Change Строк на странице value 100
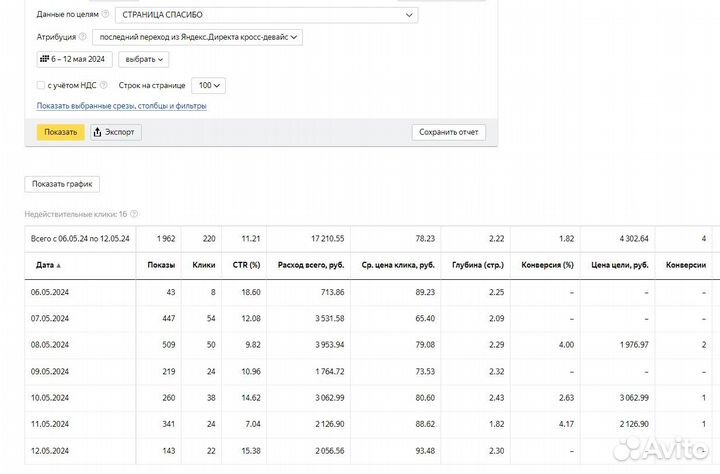Image resolution: width=720 pixels, height=474 pixels. pyautogui.click(x=211, y=86)
